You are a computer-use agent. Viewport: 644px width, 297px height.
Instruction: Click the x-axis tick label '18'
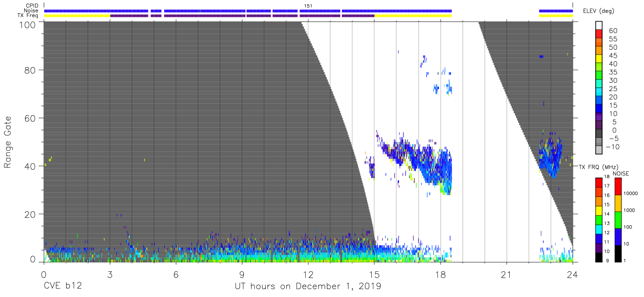[x=440, y=274]
